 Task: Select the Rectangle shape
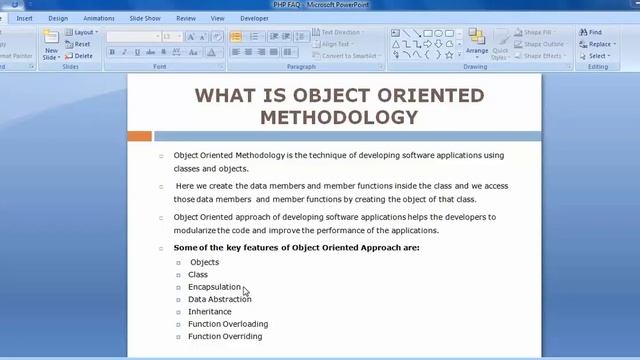tap(428, 33)
